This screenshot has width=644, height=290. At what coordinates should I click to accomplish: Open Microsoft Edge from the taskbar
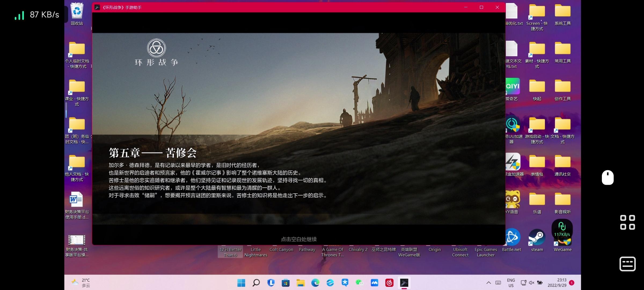click(x=315, y=282)
